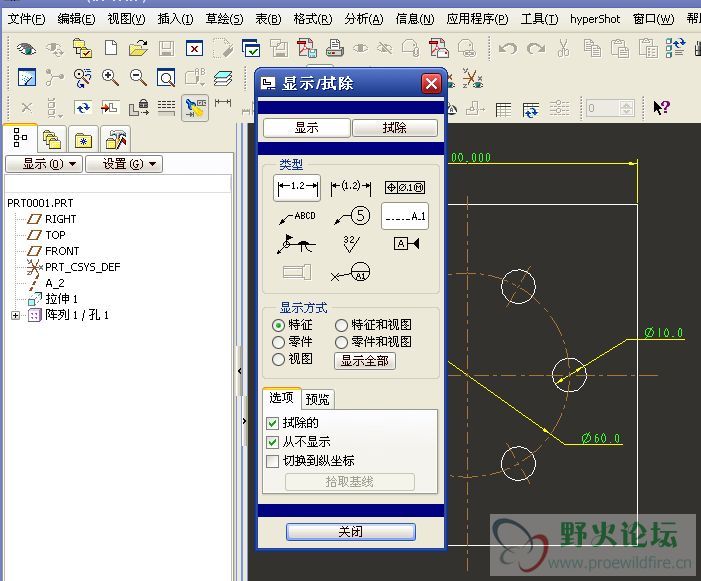The width and height of the screenshot is (701, 581).
Task: Click the close window X toolbar icon
Action: (194, 48)
